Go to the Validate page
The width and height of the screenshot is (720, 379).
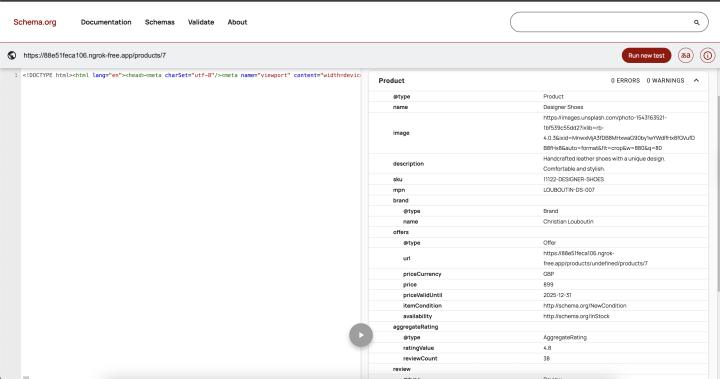201,22
